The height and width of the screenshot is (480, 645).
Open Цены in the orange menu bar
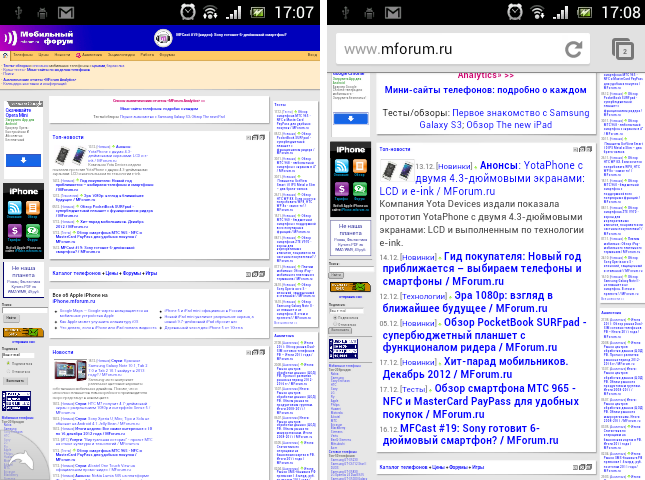(44, 55)
